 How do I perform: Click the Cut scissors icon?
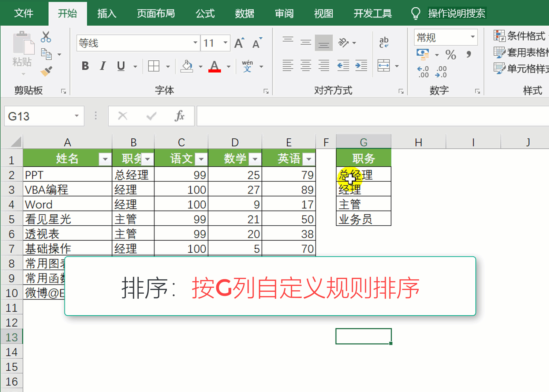[46, 37]
